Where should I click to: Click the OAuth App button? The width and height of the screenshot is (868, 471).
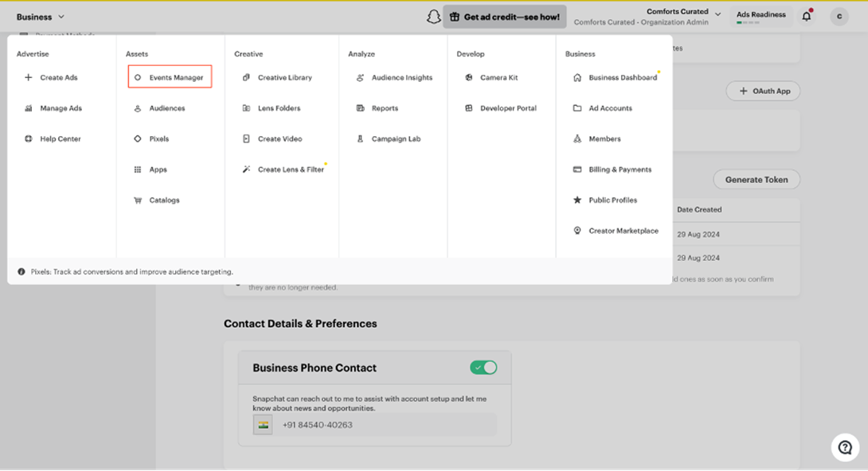pos(763,91)
